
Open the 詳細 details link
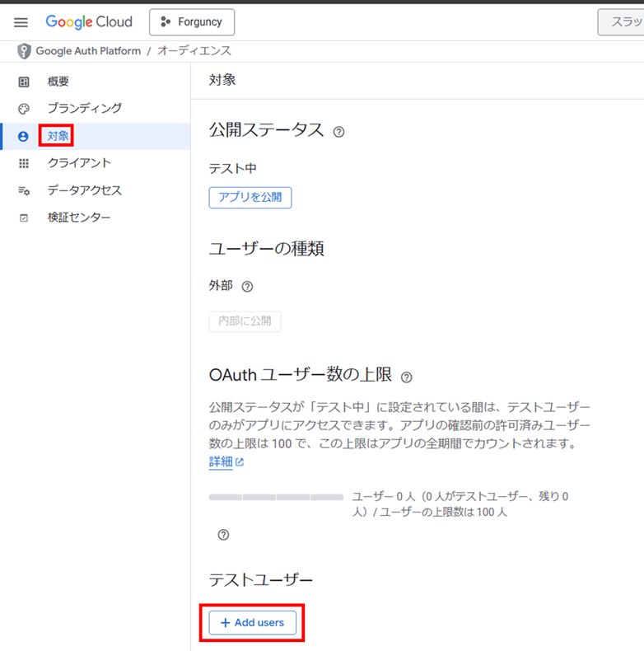pyautogui.click(x=221, y=461)
